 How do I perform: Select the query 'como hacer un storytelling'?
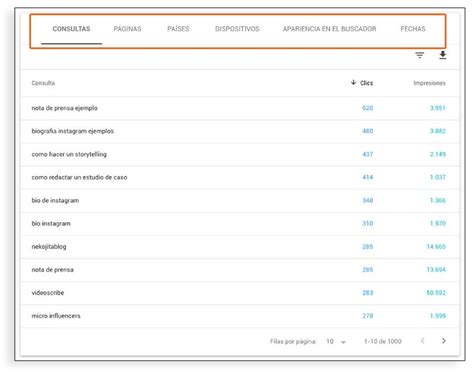[x=69, y=154]
